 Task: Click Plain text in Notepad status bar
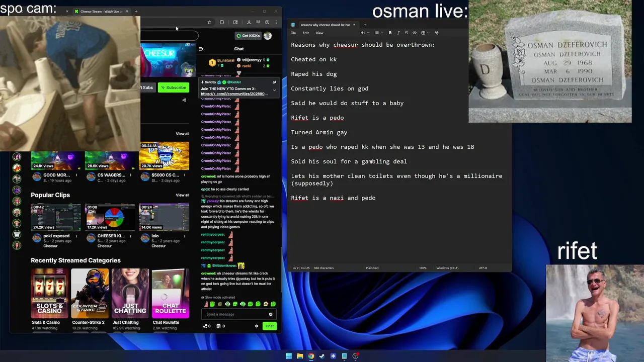372,268
